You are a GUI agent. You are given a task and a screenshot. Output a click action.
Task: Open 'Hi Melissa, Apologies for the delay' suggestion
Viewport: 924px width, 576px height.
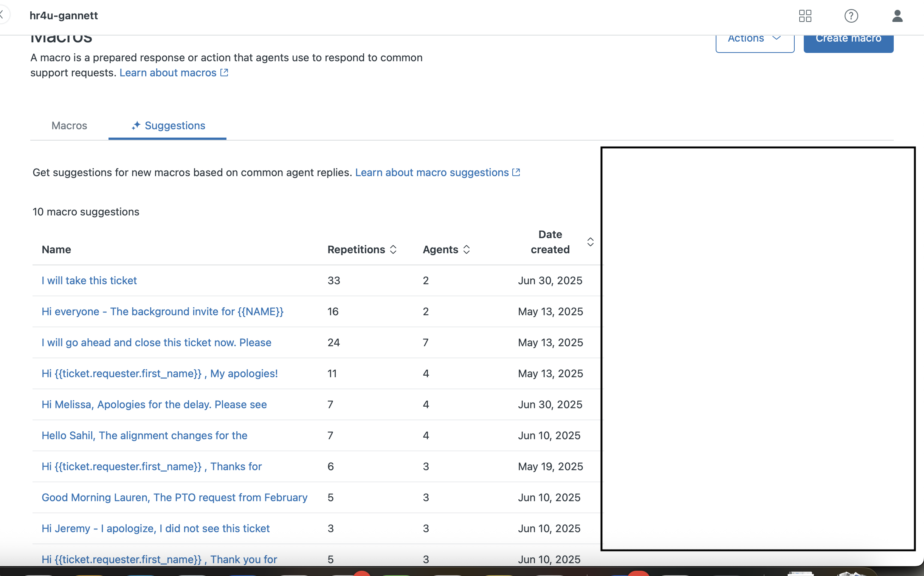(154, 404)
